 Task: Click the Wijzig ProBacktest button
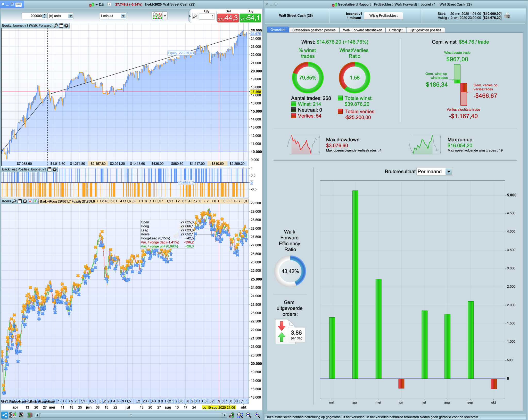pyautogui.click(x=383, y=16)
